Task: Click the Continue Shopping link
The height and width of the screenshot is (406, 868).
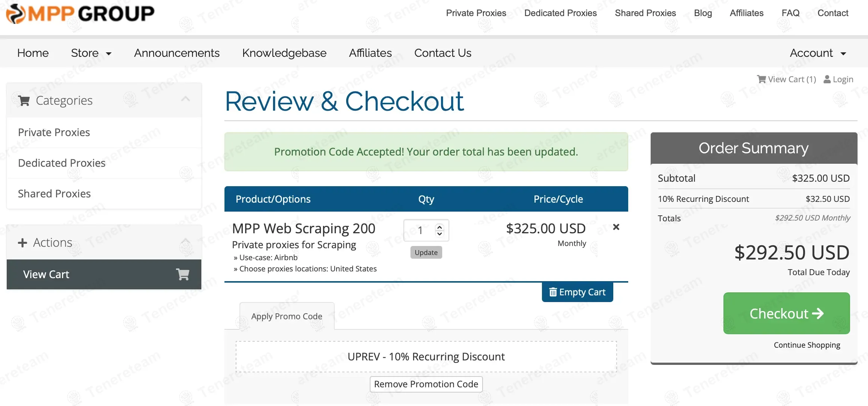Action: tap(807, 345)
